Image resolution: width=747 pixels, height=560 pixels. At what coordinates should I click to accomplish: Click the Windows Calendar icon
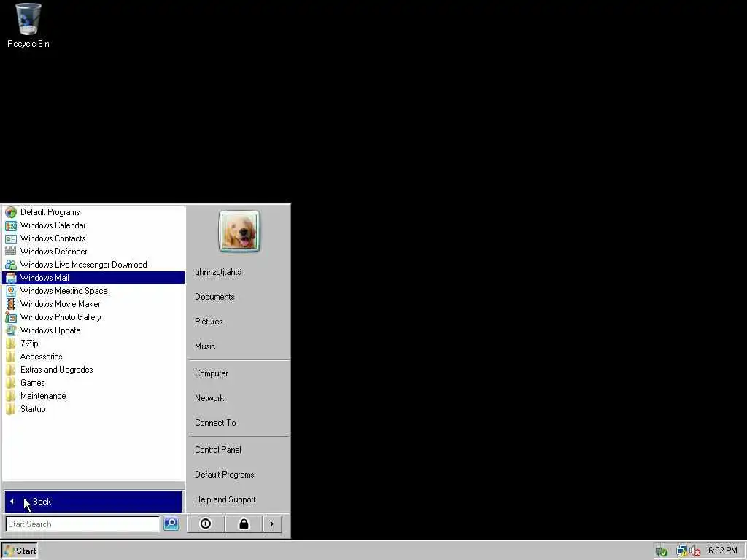click(10, 226)
